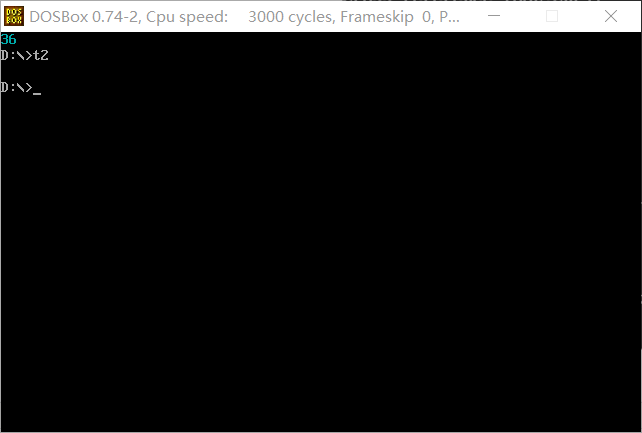The width and height of the screenshot is (642, 433).
Task: Click "3000 cycles" in the title bar
Action: 292,17
